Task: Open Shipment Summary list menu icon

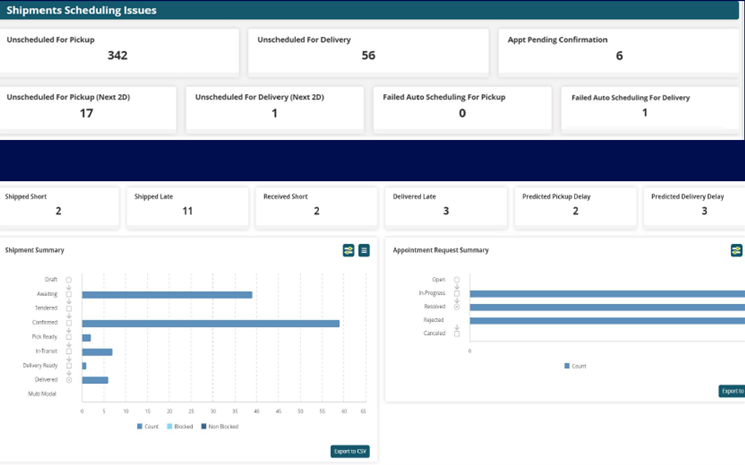Action: pyautogui.click(x=364, y=250)
